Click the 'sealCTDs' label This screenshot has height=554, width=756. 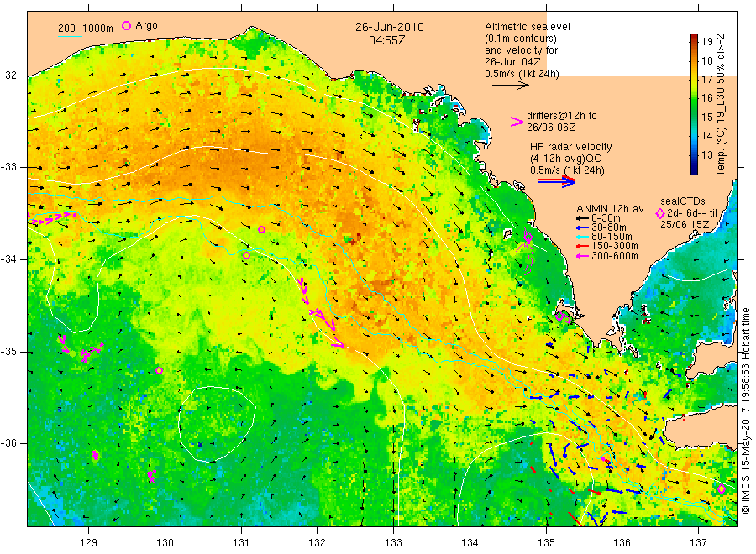683,201
